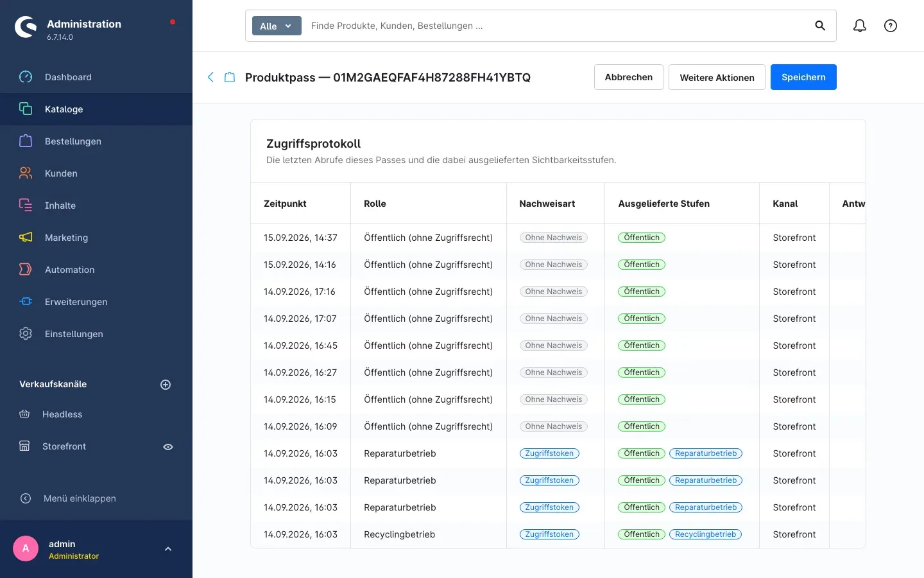Open the help question mark icon
Screen dimensions: 924x578
coord(891,26)
